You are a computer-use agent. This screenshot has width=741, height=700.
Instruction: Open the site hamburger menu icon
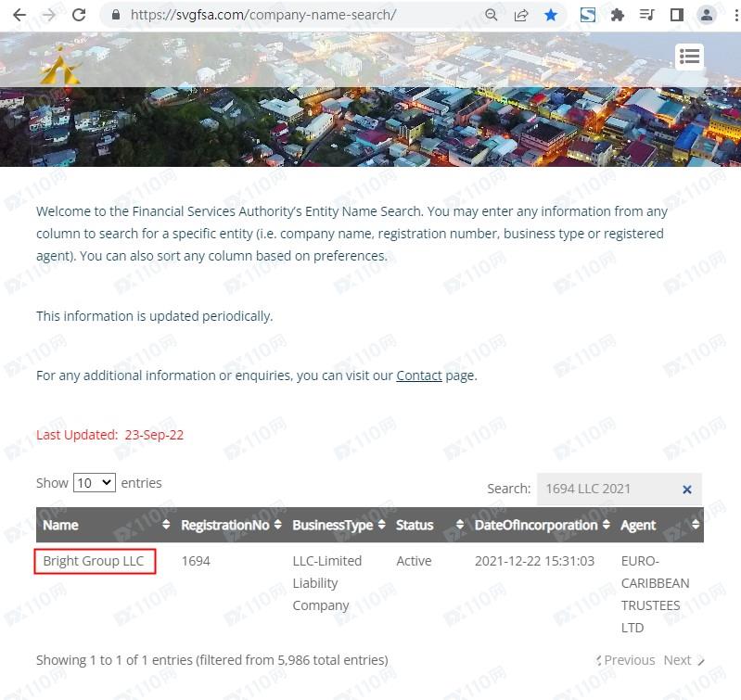[689, 57]
